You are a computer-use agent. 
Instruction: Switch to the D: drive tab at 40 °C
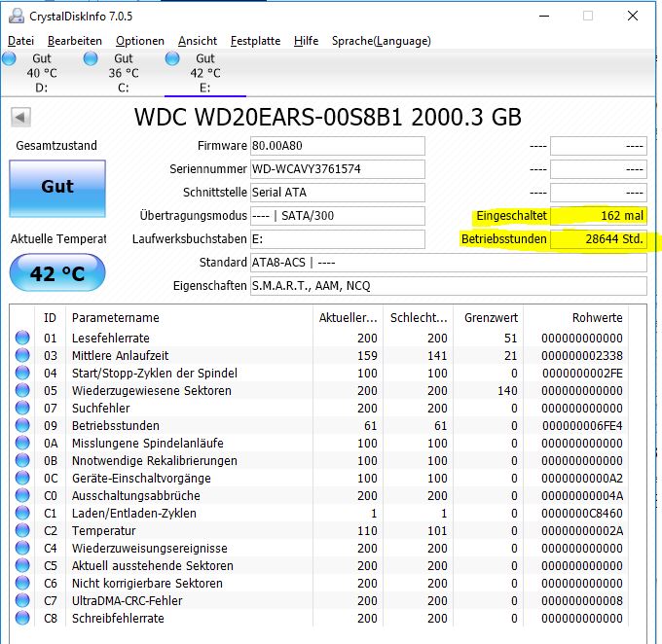click(41, 73)
